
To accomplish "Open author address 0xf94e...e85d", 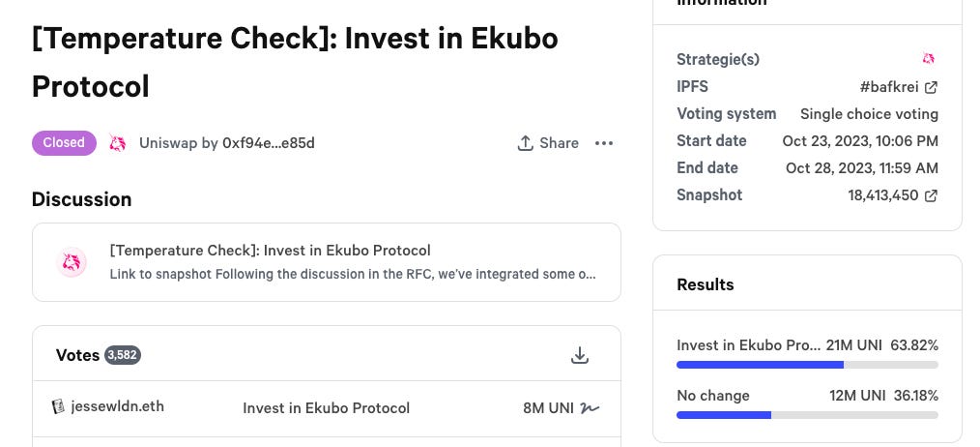I will 269,143.
